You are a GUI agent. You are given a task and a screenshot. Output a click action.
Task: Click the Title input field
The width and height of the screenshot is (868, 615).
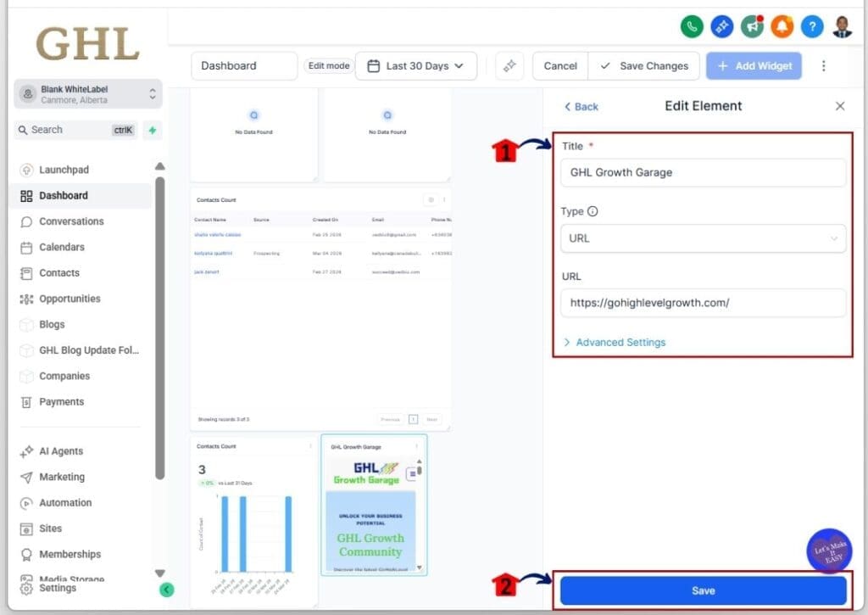(x=703, y=172)
